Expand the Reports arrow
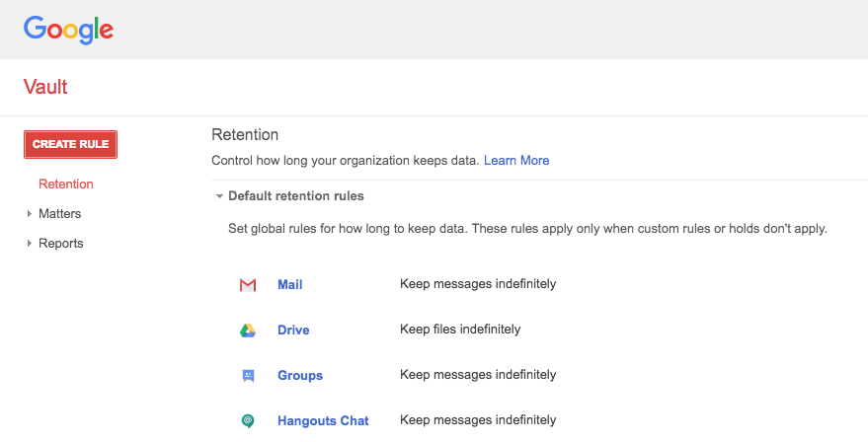 click(29, 244)
